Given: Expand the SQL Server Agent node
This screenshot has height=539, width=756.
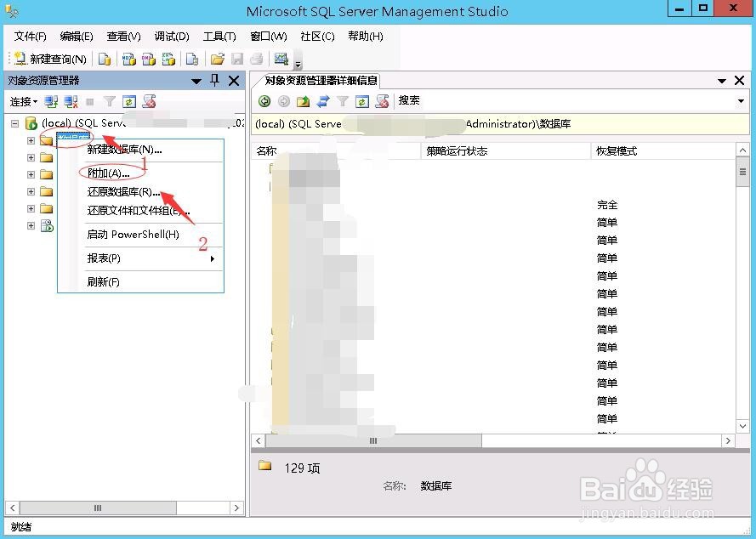Looking at the screenshot, I should click(x=31, y=225).
